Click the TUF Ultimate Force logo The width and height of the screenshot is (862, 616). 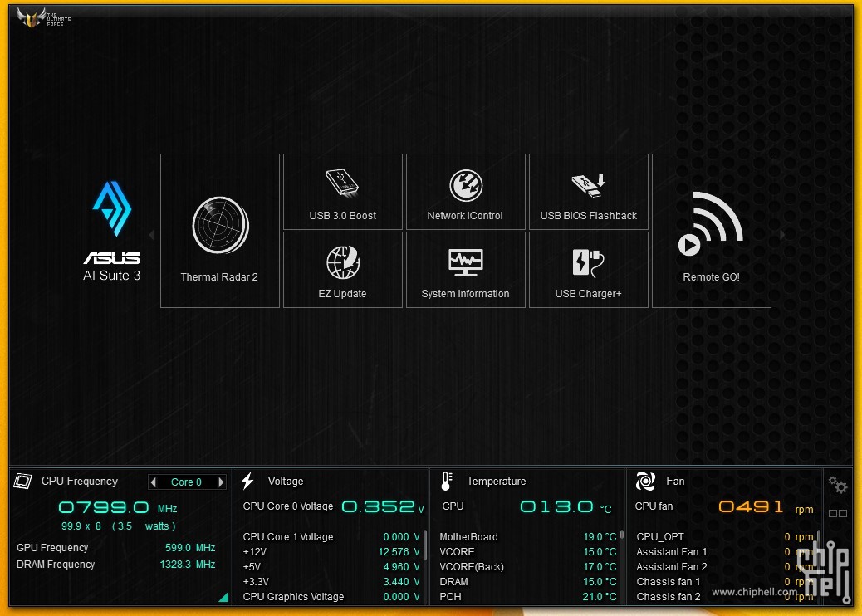tap(43, 17)
